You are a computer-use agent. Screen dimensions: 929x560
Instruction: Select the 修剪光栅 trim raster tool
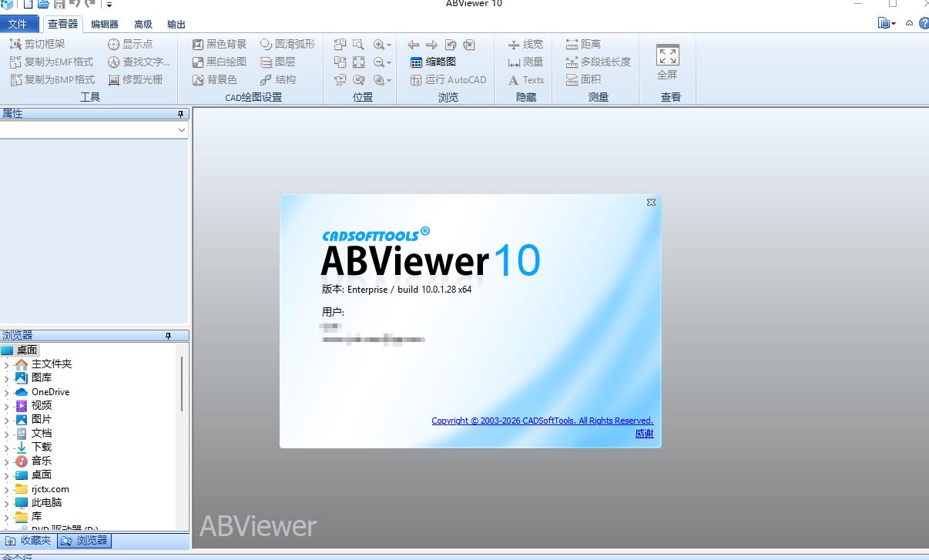click(135, 79)
